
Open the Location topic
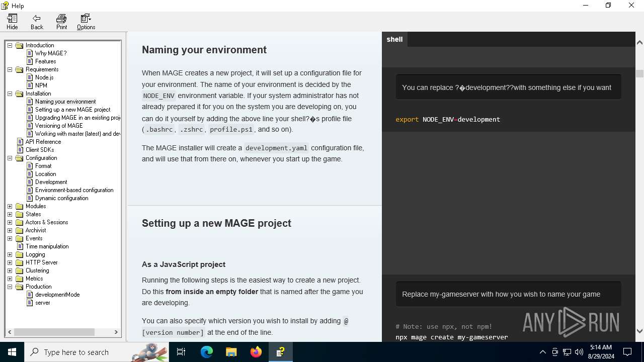click(x=46, y=174)
